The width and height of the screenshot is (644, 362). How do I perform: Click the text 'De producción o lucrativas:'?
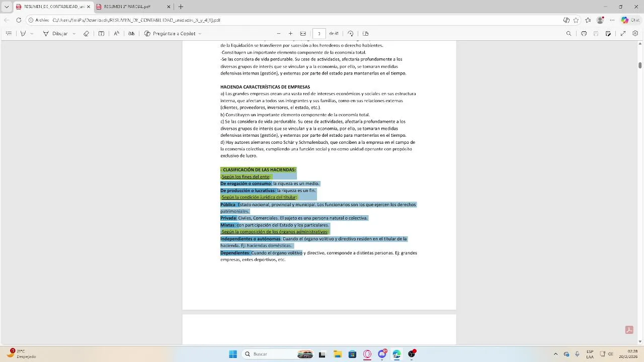point(248,191)
